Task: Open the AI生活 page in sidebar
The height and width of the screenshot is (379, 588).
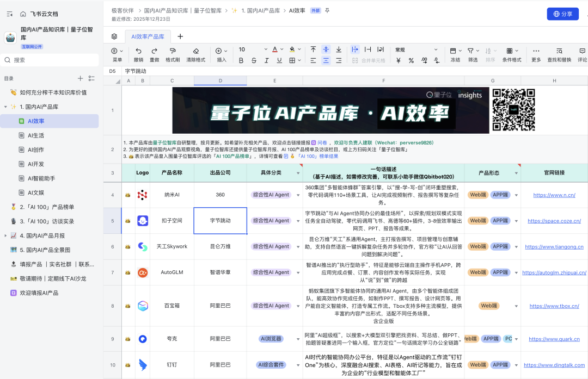Action: (36, 135)
